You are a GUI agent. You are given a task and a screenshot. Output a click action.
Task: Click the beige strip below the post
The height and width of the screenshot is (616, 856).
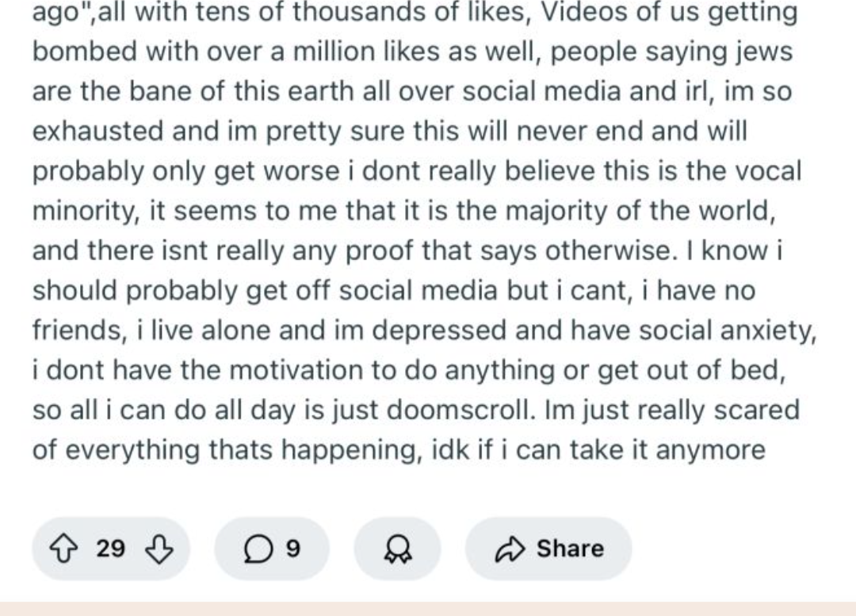point(428,609)
